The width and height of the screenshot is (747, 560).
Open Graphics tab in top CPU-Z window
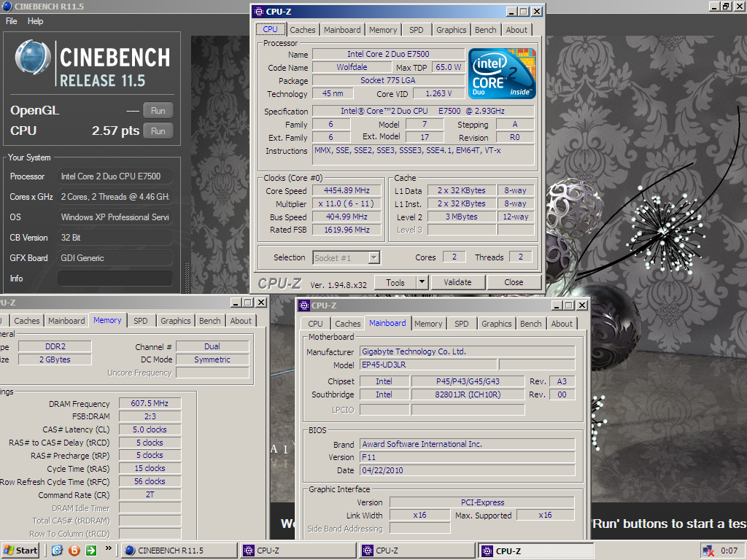(451, 29)
